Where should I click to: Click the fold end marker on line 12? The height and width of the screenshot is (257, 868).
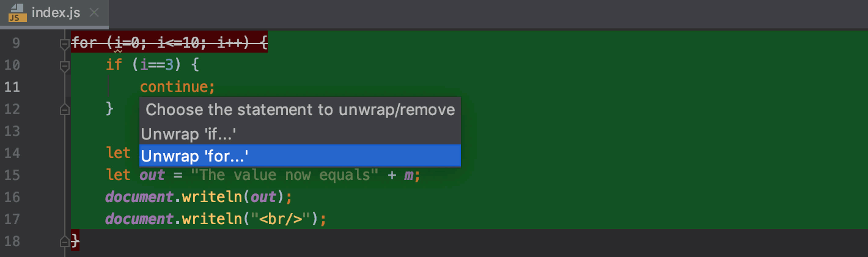coord(64,109)
